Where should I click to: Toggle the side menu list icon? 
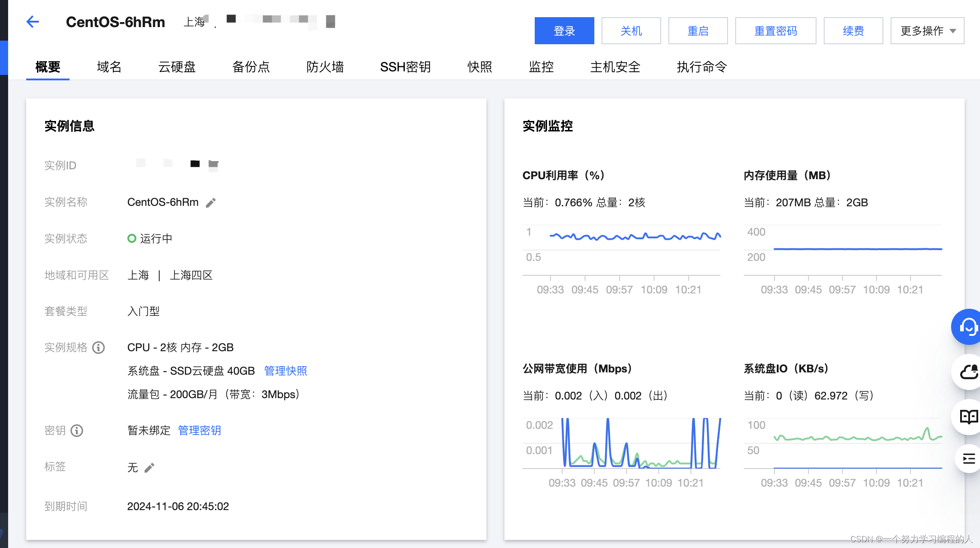point(968,459)
